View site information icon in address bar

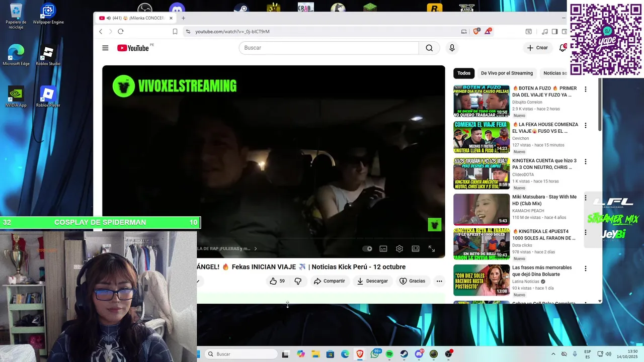click(188, 31)
